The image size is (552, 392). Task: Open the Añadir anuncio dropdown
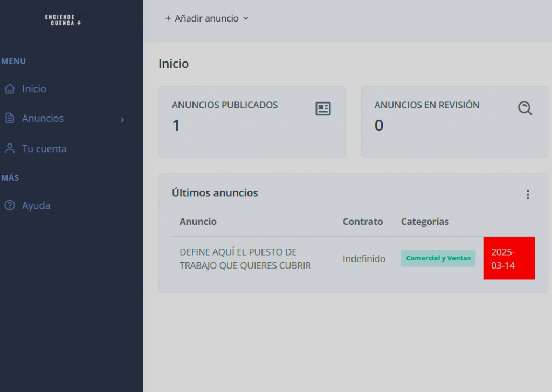coord(206,18)
